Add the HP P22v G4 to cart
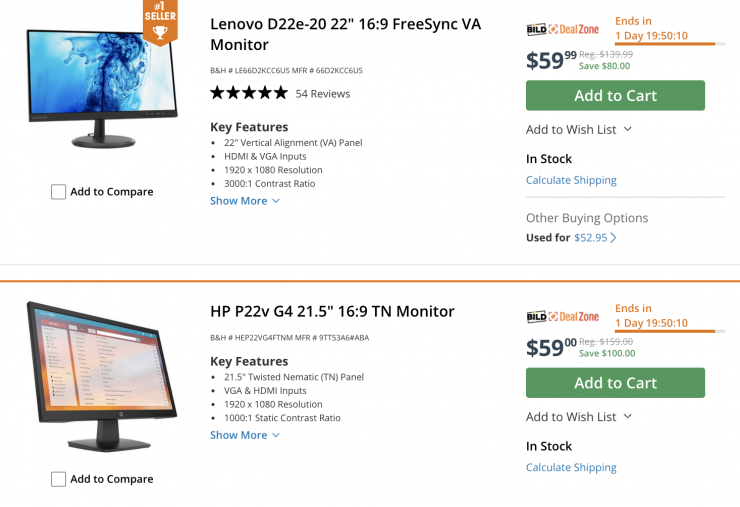Image resolution: width=740 pixels, height=507 pixels. pos(615,383)
